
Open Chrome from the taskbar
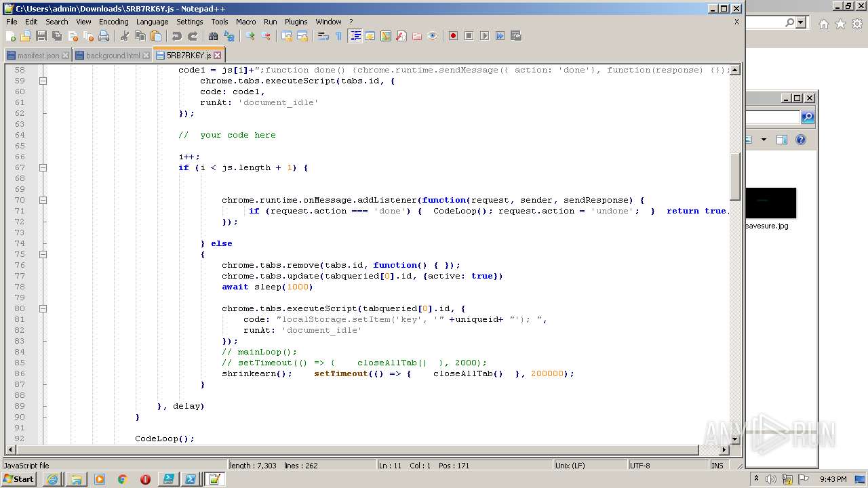122,479
